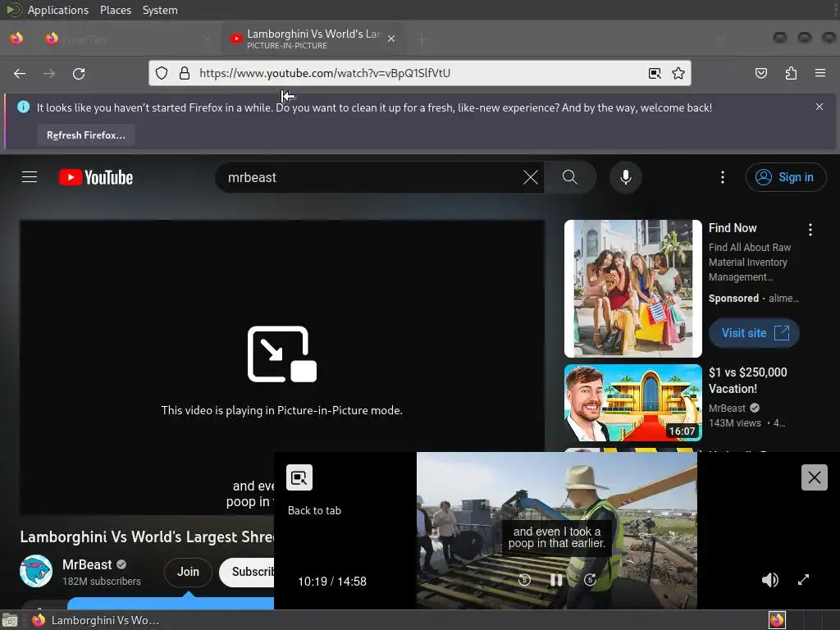Open the Firefox View pinned icon
The image size is (840, 630).
16,39
